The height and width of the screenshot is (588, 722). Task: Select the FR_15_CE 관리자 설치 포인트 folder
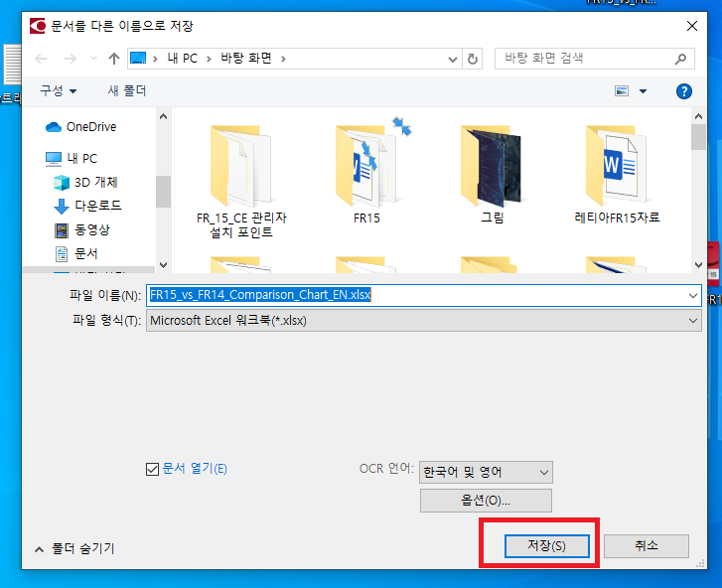tap(241, 181)
